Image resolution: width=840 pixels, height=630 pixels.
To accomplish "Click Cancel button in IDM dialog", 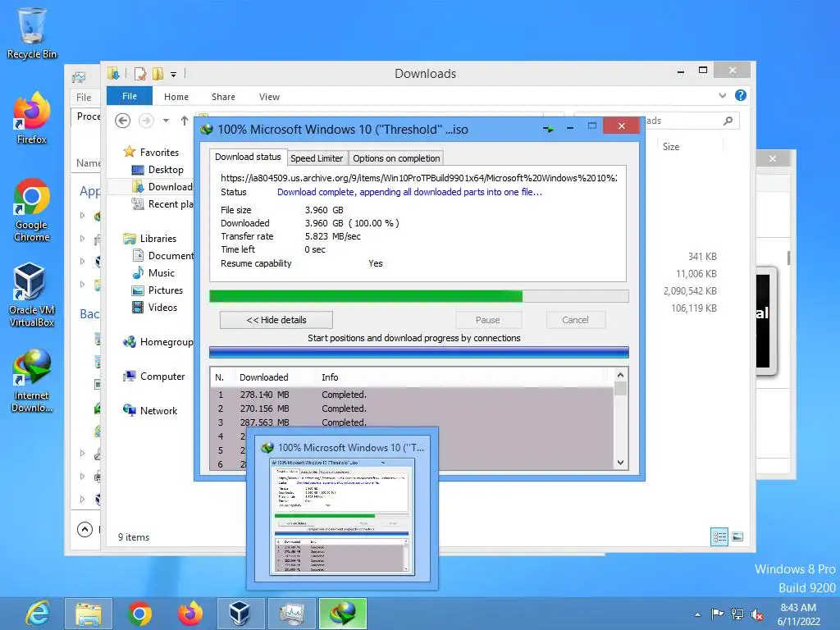I will (x=575, y=320).
